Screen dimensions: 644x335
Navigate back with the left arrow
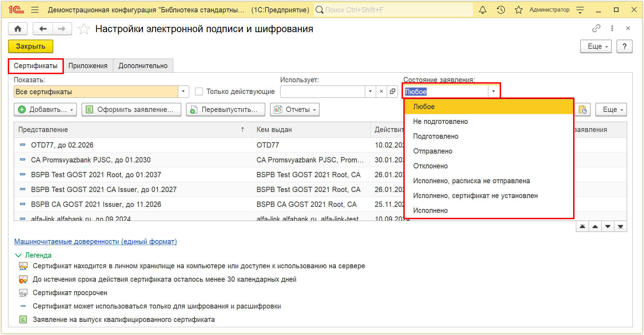click(43, 29)
